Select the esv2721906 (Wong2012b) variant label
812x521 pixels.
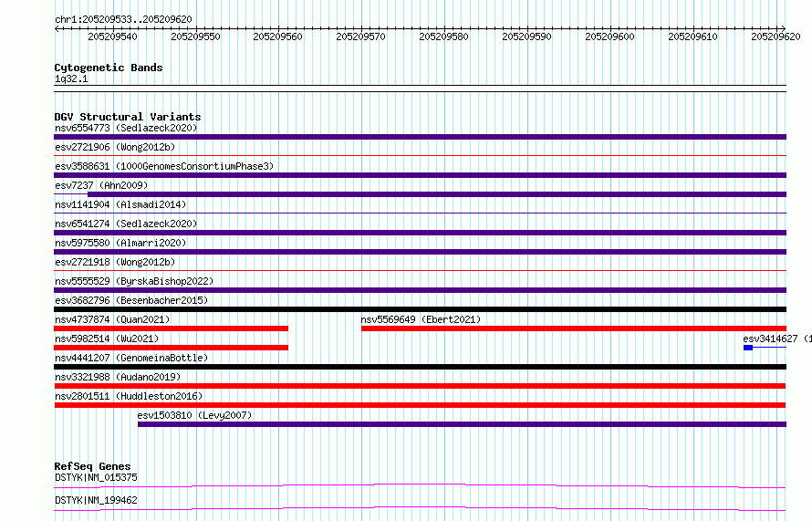115,147
